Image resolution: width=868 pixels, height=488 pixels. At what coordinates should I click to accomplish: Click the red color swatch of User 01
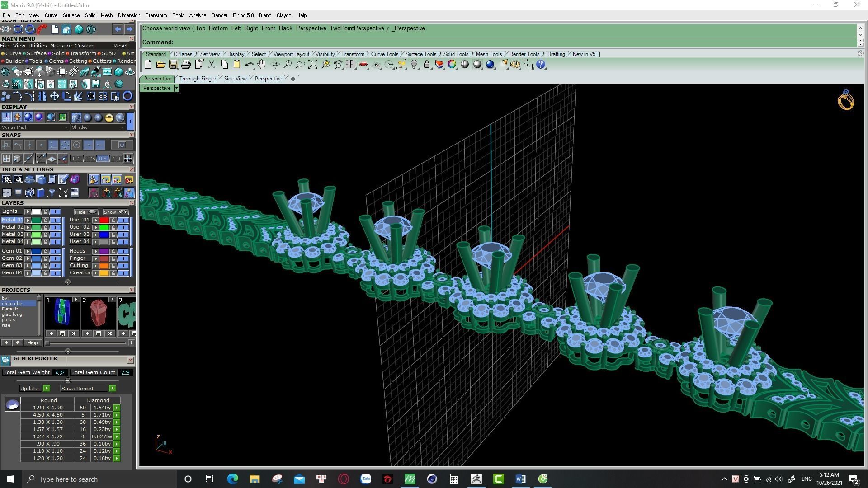click(x=104, y=220)
